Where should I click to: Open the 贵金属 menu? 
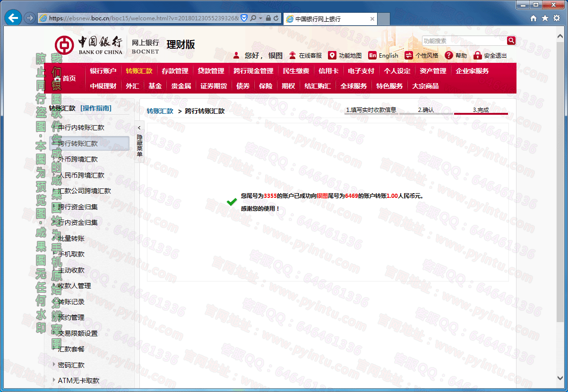181,86
